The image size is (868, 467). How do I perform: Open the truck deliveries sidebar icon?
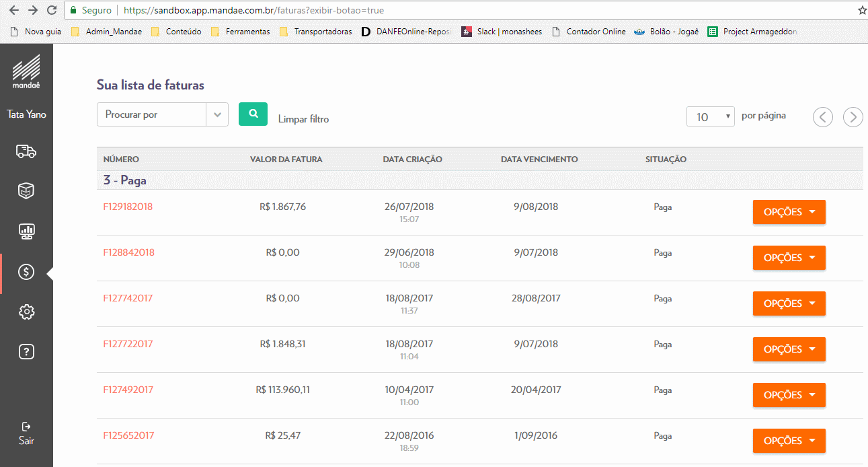click(26, 151)
